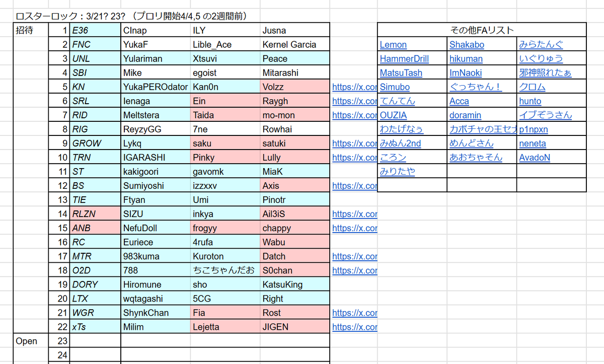Open the hikuman link
Viewport: 604px width, 364px height.
coord(466,58)
